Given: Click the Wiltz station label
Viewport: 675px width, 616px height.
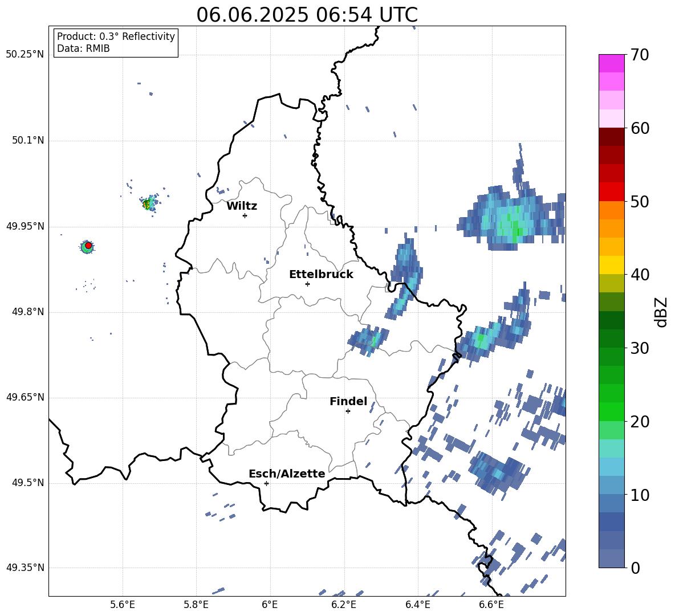Looking at the screenshot, I should (242, 206).
